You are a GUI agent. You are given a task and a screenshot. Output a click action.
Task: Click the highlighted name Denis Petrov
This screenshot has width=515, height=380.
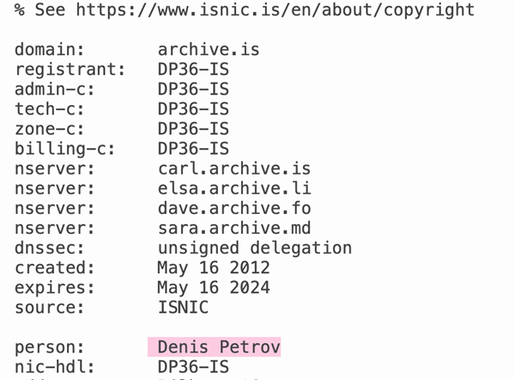219,347
